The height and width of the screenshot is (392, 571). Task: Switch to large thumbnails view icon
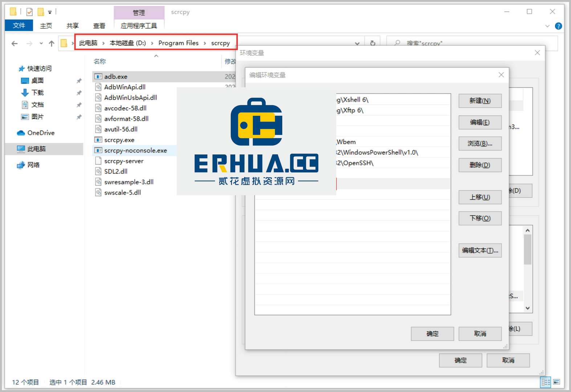tap(556, 382)
